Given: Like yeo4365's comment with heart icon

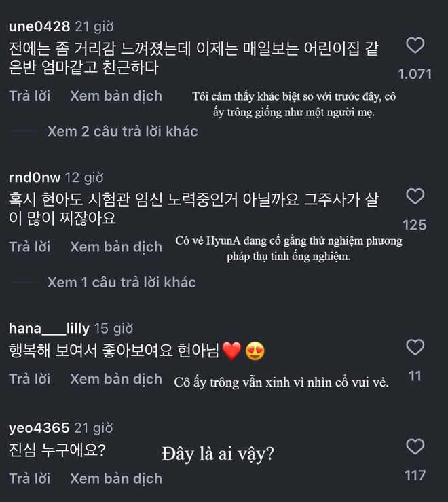Looking at the screenshot, I should pos(415,447).
